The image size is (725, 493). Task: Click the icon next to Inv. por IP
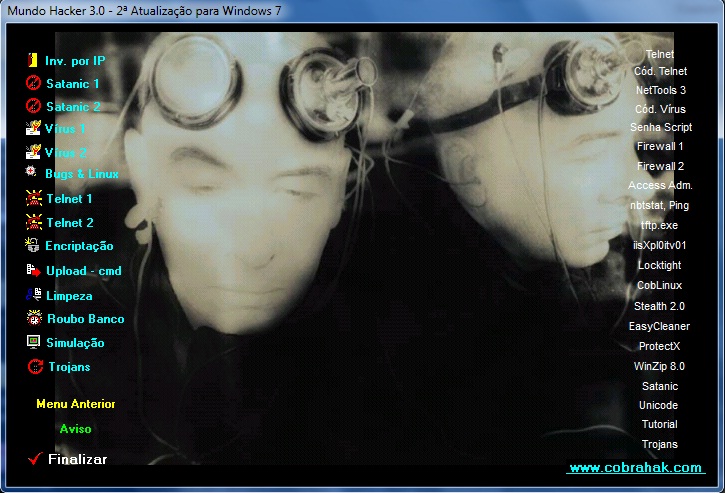[x=33, y=60]
